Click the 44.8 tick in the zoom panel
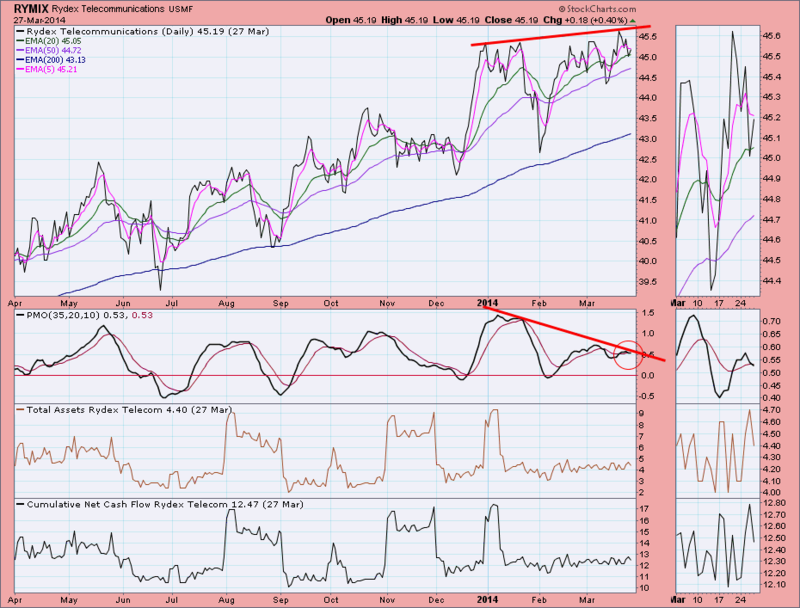The image size is (800, 608). tap(770, 199)
